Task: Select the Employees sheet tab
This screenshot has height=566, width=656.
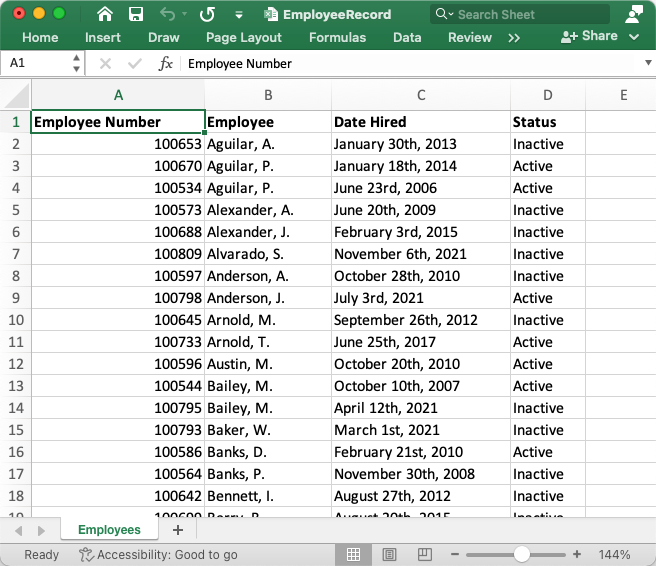Action: 109,530
